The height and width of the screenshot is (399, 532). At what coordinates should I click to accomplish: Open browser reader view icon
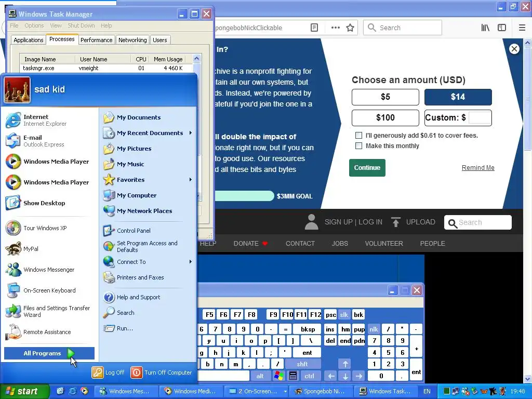click(x=314, y=28)
